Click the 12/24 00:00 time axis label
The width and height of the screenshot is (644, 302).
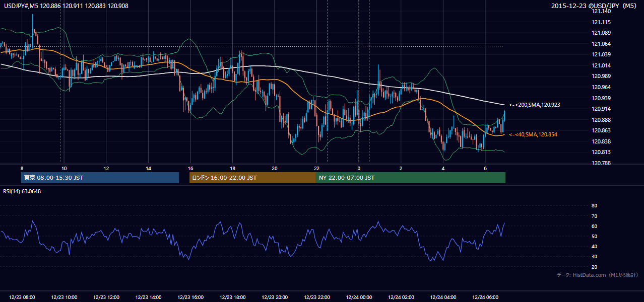click(359, 297)
